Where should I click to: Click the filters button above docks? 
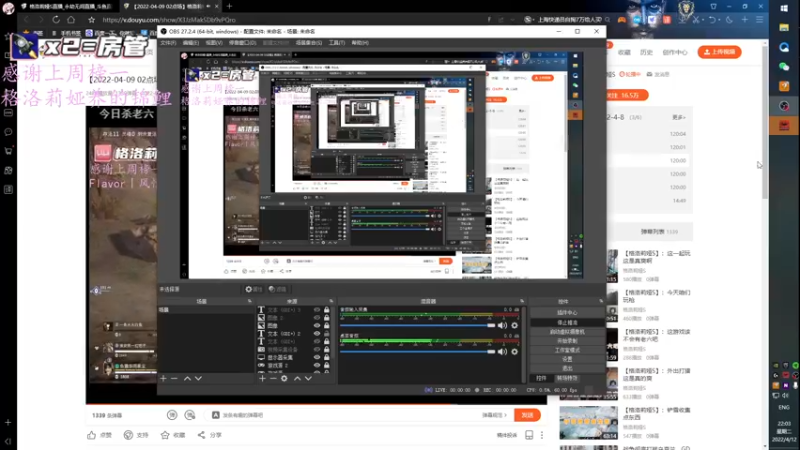coord(278,289)
